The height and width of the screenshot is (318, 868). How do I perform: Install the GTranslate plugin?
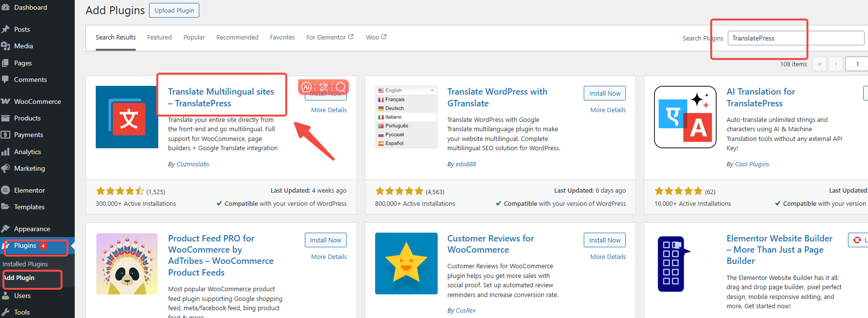604,93
